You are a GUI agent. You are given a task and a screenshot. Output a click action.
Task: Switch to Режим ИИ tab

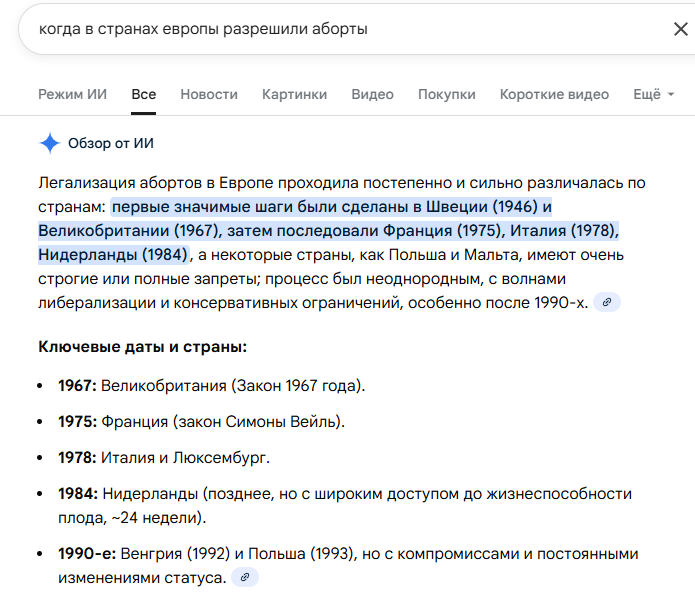[x=72, y=95]
